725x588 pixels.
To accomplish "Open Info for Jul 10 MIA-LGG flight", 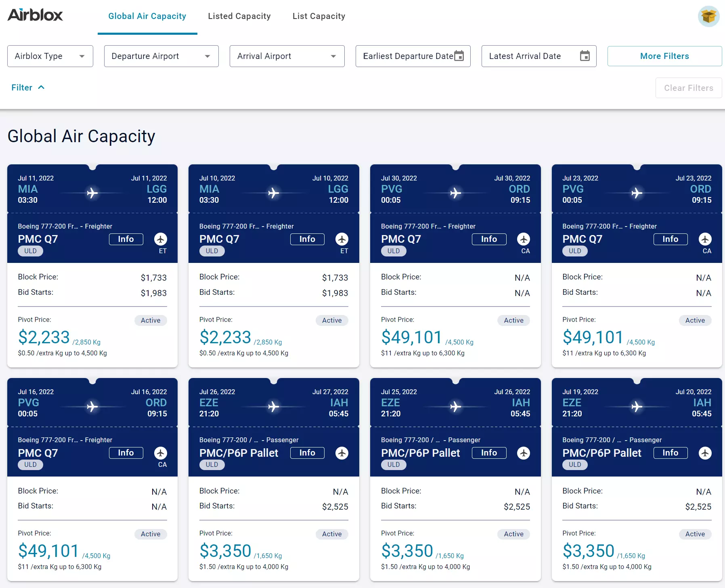I will click(x=307, y=239).
